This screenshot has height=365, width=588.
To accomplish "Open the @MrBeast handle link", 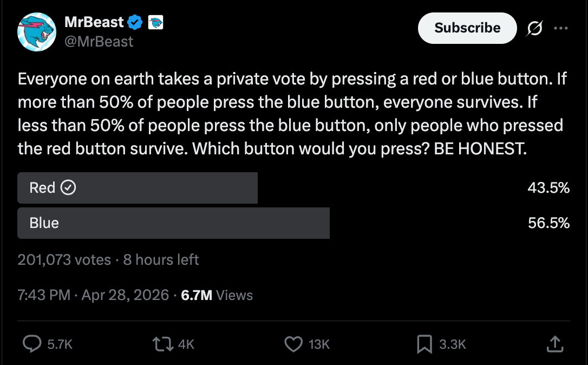I will (99, 41).
